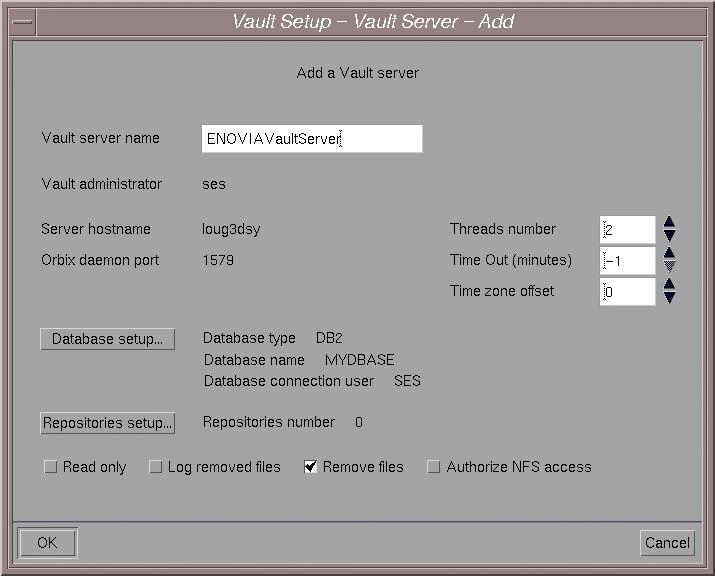The width and height of the screenshot is (715, 576).
Task: Decrease Threads number with down arrow
Action: coord(670,236)
